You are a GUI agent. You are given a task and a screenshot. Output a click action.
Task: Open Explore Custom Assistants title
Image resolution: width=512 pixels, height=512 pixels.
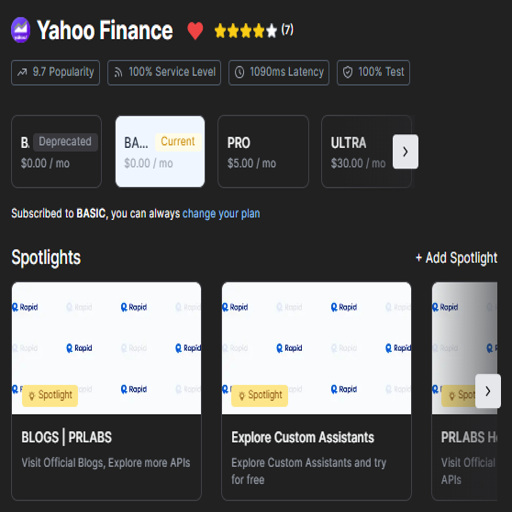303,437
